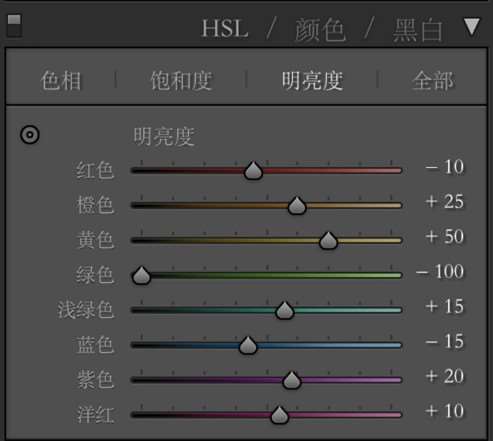Click the 浅绿色 slider label
The height and width of the screenshot is (441, 493).
(86, 310)
